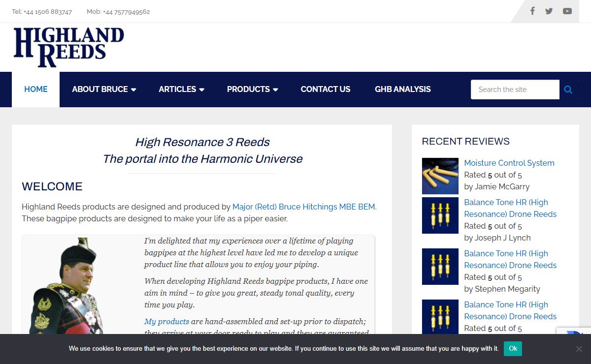Click drone reeds thumbnail beside Stephen Megarity
This screenshot has height=364, width=591.
440,267
